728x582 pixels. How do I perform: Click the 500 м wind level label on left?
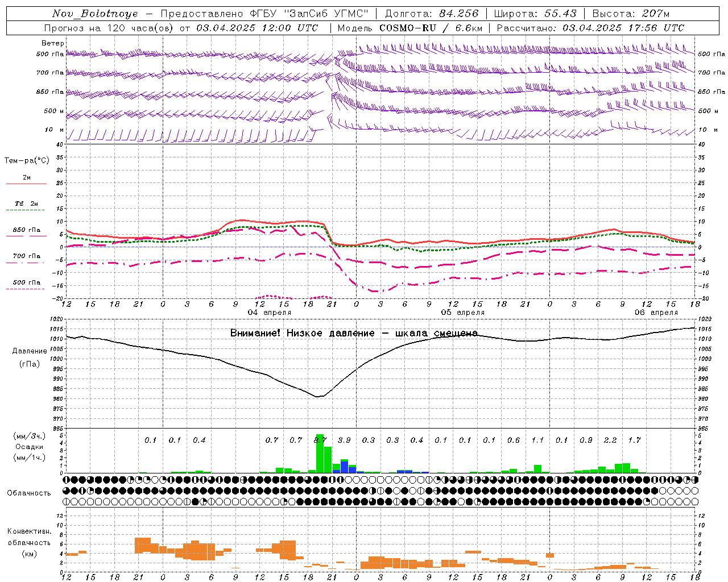(x=54, y=111)
